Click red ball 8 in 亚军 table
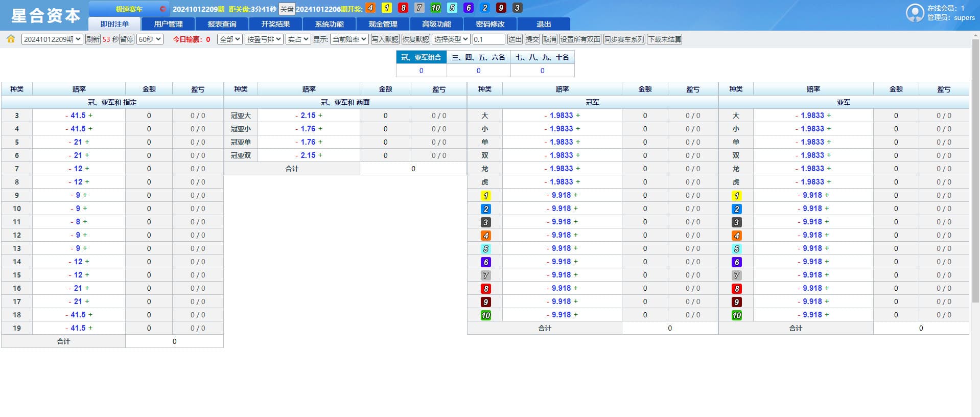The height and width of the screenshot is (417, 980). (x=736, y=289)
